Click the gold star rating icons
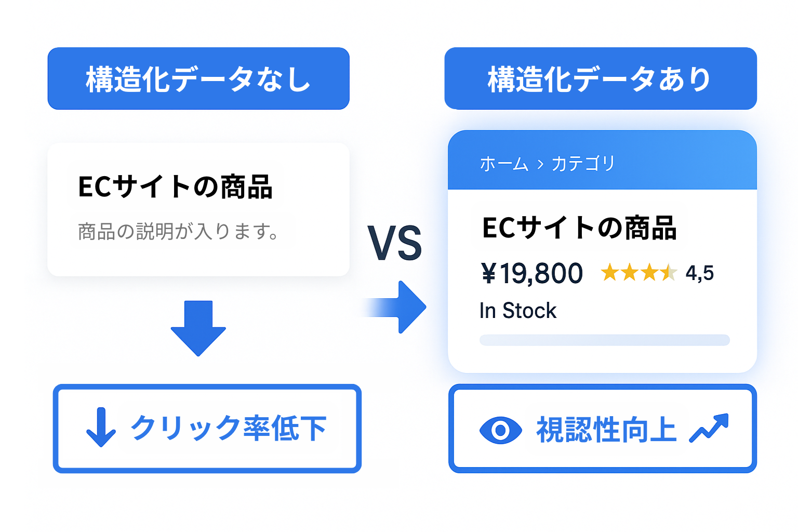This screenshot has width=798, height=532. pyautogui.click(x=639, y=272)
